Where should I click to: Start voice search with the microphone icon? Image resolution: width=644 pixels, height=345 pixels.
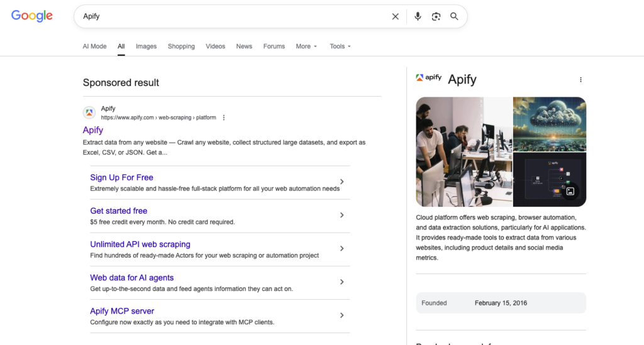[418, 16]
